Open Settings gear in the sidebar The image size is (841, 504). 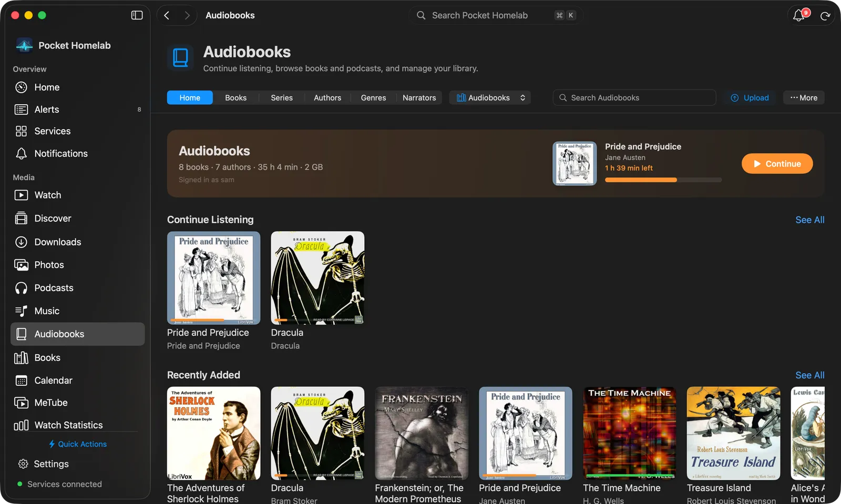pyautogui.click(x=23, y=464)
